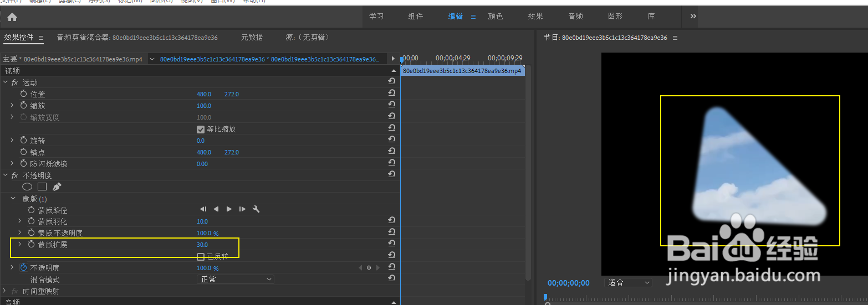This screenshot has width=868, height=305.
Task: Open the 适合 zoom level dropdown
Action: coord(628,282)
